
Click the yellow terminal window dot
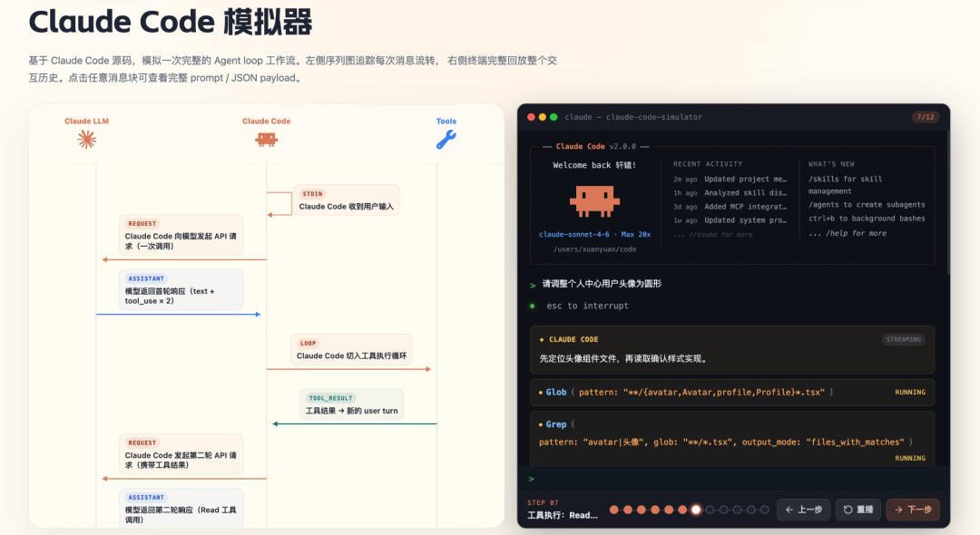[543, 117]
